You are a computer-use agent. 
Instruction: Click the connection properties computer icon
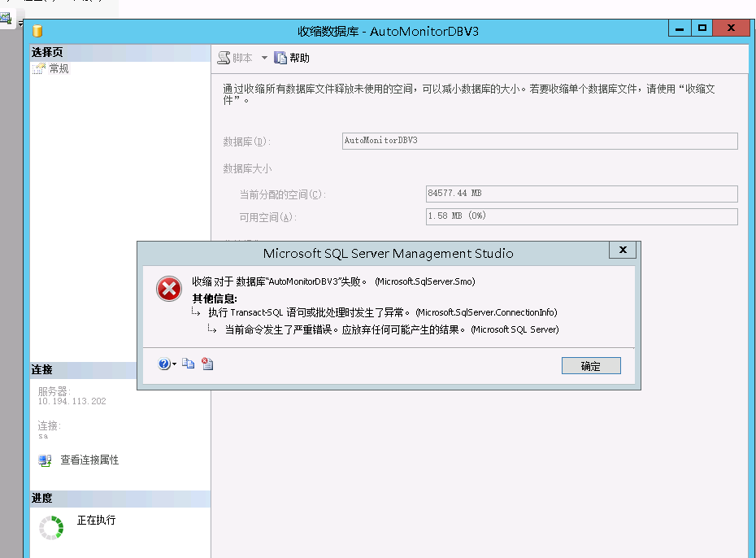45,460
